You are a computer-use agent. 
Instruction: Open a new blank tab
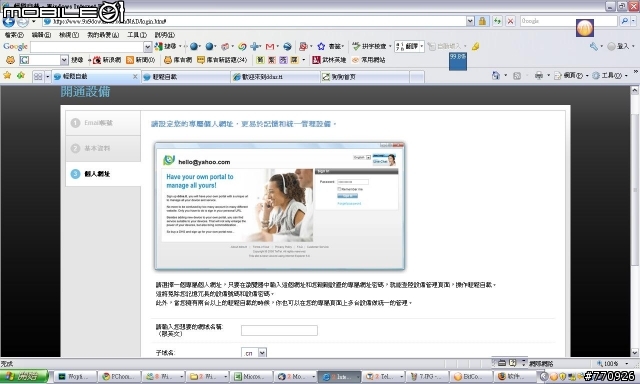416,77
